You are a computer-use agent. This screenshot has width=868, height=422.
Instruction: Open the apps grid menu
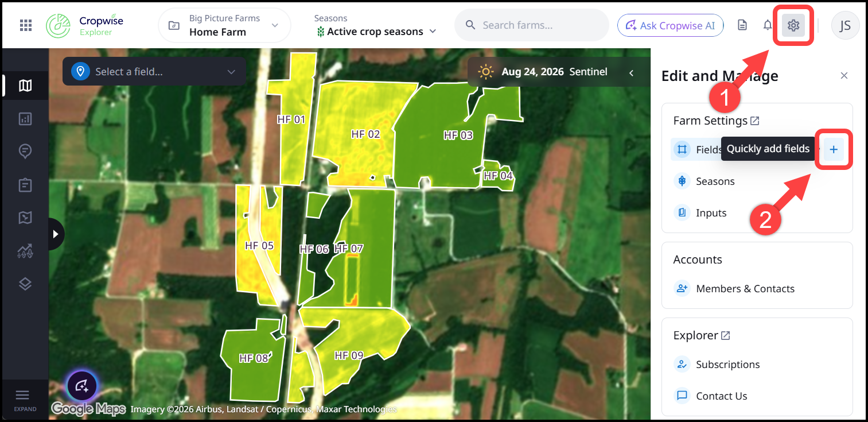tap(26, 25)
